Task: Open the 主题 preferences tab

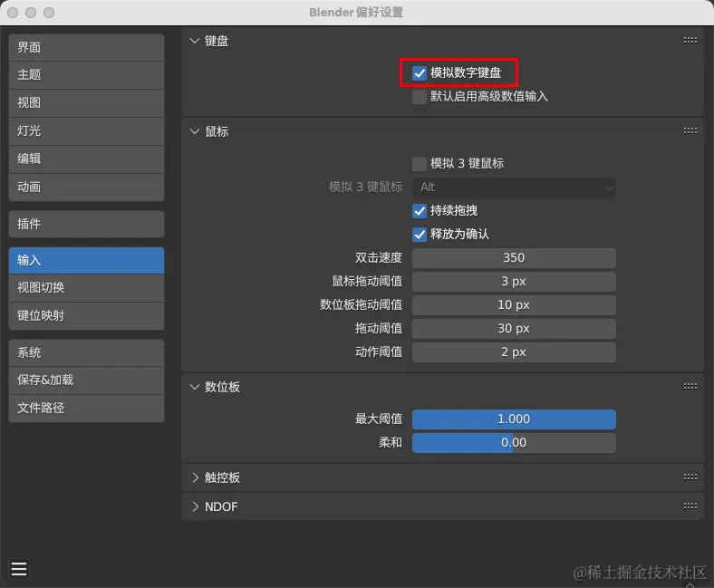Action: (86, 75)
